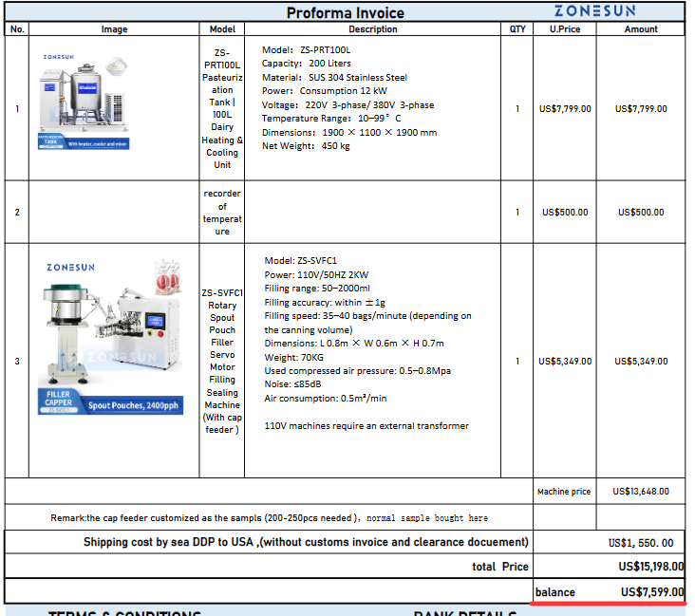Click the 'Voltage: 220V 3-phase/ 380V 3-phase' line
695x616 pixels.
click(347, 105)
